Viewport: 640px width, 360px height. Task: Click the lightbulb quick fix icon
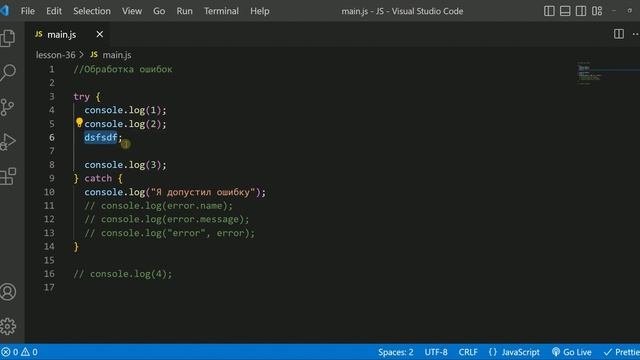coord(79,122)
